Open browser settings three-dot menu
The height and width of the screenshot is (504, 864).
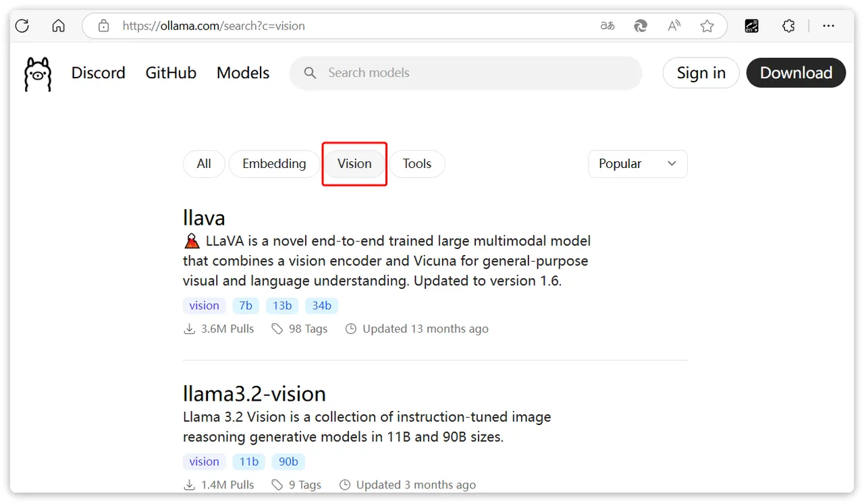click(829, 26)
